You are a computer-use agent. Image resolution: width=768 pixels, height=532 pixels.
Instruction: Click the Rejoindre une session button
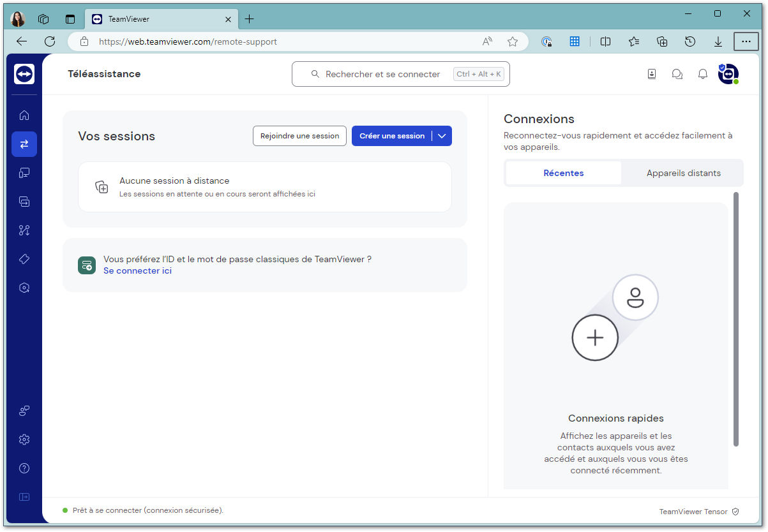[300, 136]
